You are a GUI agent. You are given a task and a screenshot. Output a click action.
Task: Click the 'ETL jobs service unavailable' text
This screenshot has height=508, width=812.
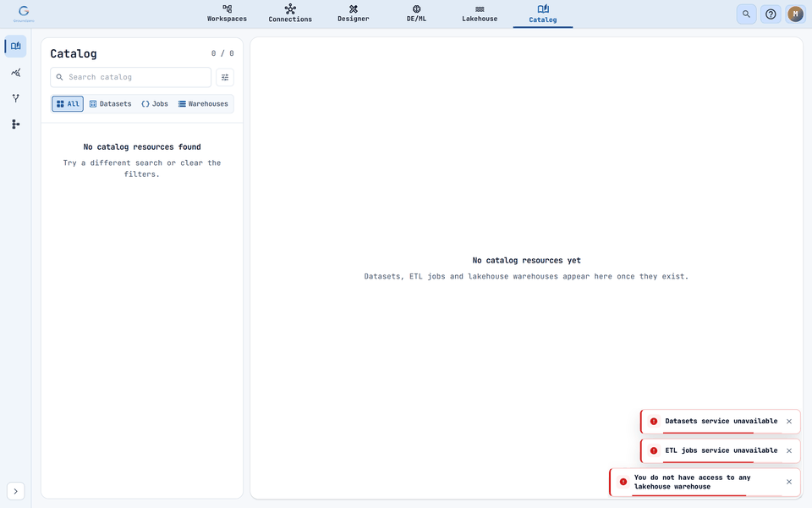721,450
